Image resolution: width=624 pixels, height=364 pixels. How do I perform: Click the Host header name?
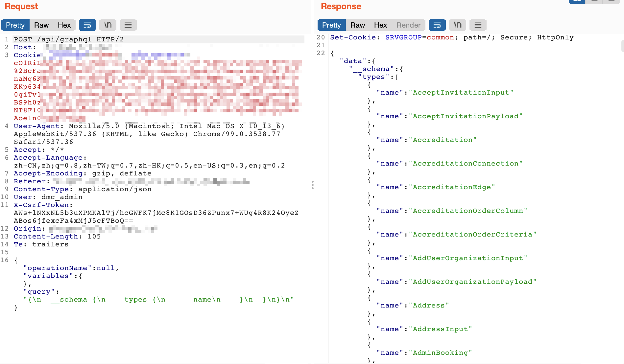click(x=23, y=47)
